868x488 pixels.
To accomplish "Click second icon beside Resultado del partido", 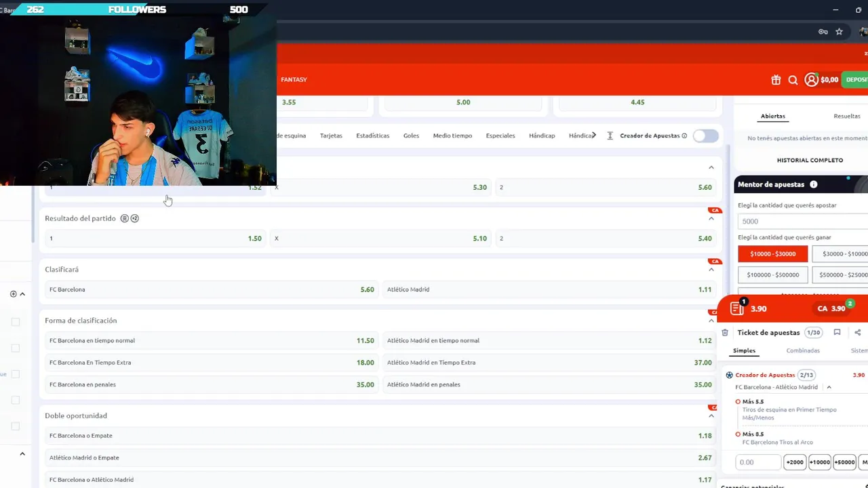I will click(x=134, y=218).
